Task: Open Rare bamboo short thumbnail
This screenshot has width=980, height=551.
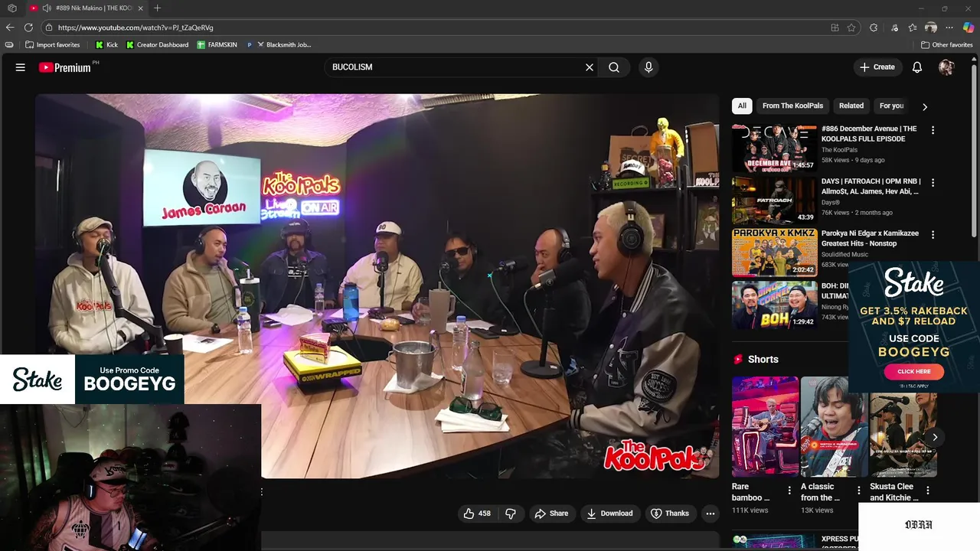Action: pos(765,426)
